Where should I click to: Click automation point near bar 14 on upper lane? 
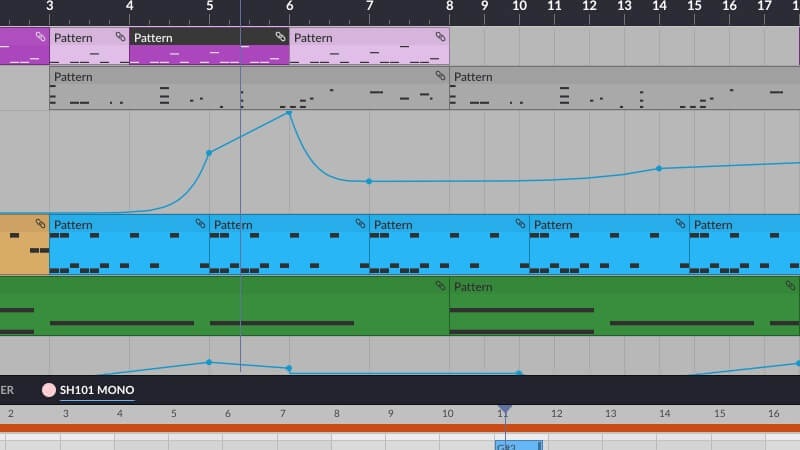click(x=659, y=168)
